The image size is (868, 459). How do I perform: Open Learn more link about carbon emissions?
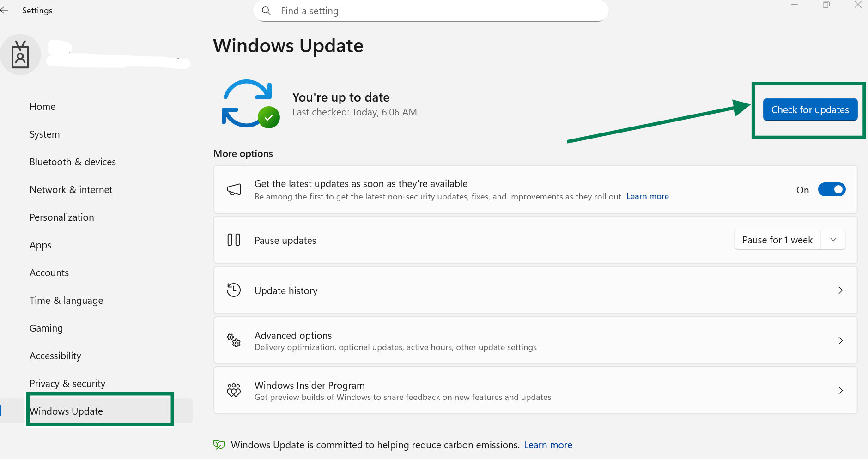pos(548,445)
